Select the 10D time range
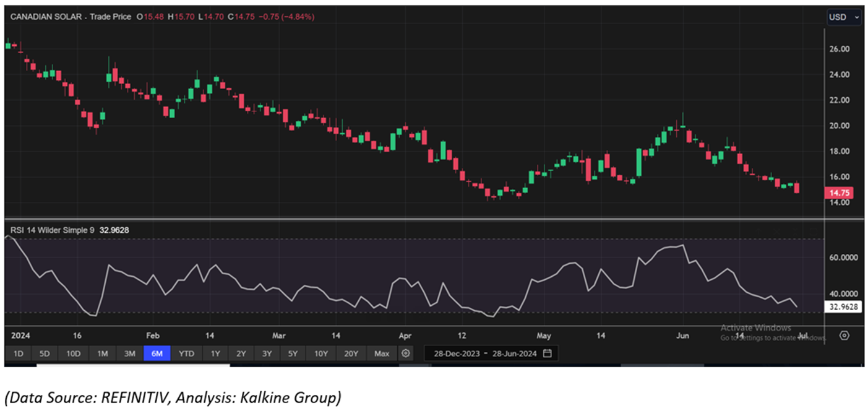 pyautogui.click(x=74, y=354)
